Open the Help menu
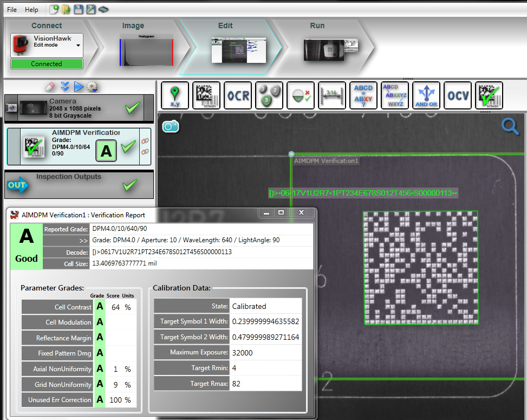The image size is (527, 420). 31,10
